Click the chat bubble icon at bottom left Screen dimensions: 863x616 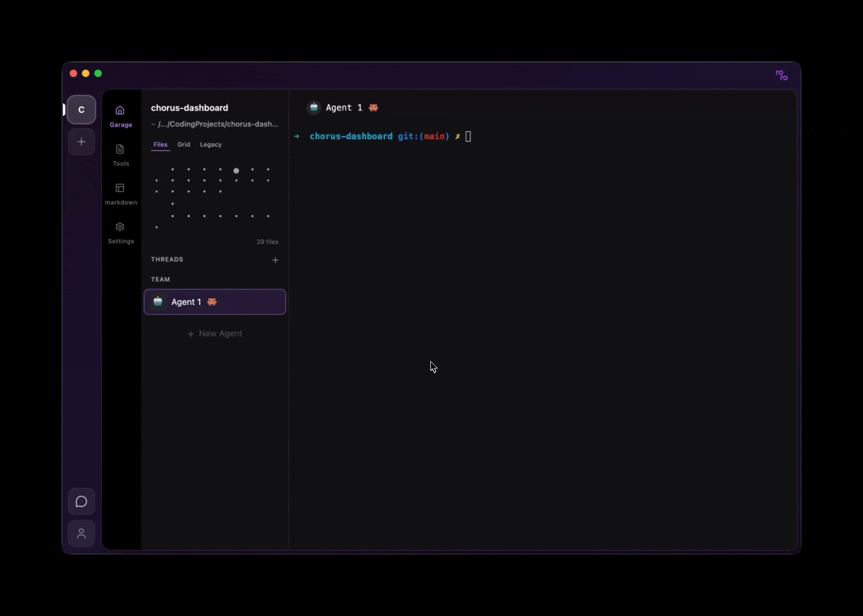click(81, 501)
